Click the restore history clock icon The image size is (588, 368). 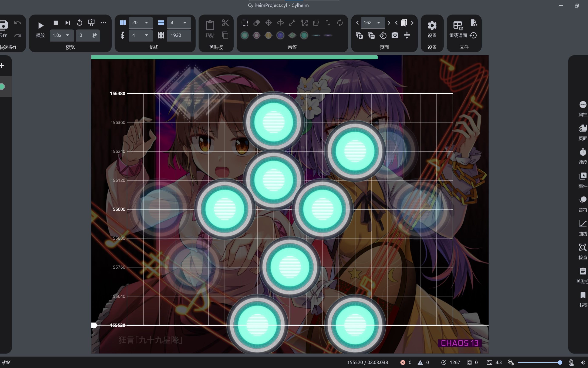tap(473, 35)
